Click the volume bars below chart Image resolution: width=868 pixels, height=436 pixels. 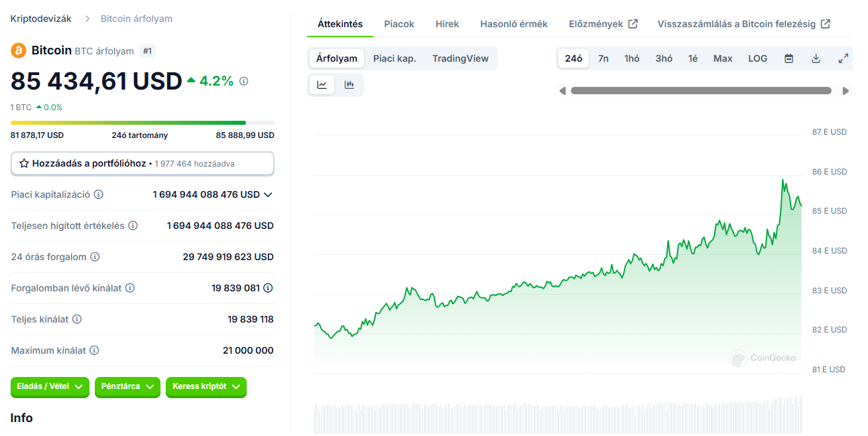tap(558, 415)
